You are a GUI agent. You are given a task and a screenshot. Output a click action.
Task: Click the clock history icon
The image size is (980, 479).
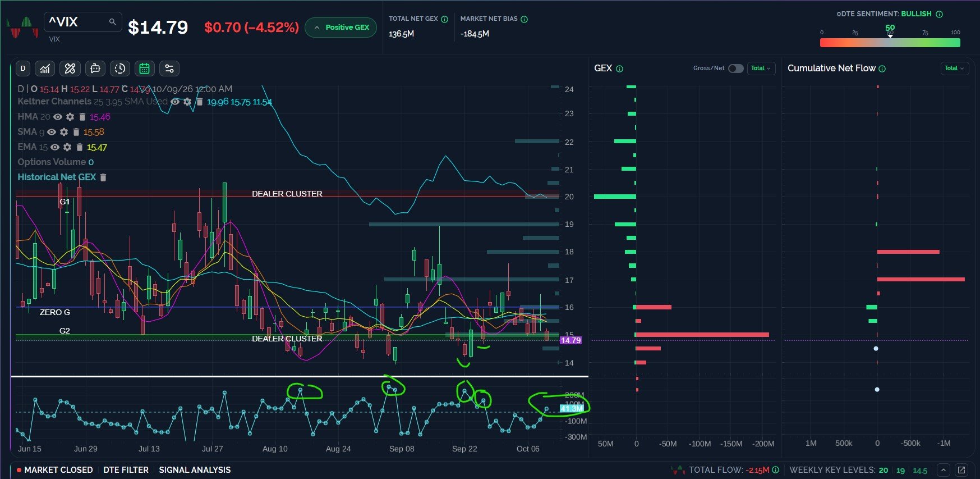(x=120, y=69)
